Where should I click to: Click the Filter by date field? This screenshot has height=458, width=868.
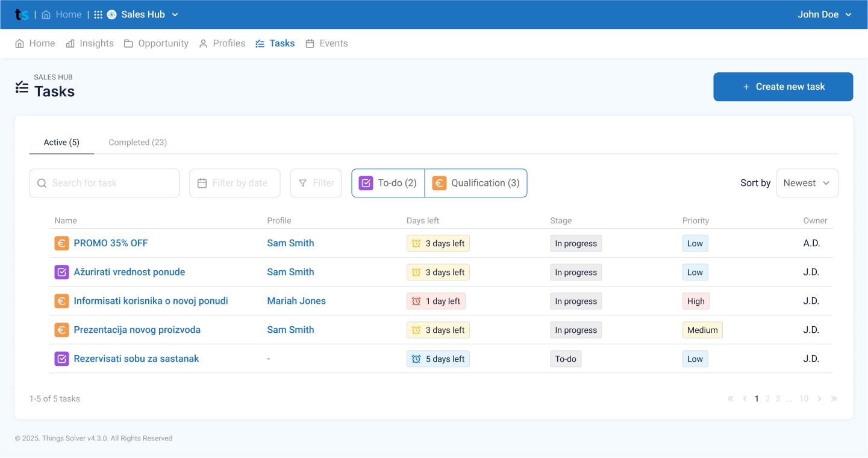click(235, 183)
